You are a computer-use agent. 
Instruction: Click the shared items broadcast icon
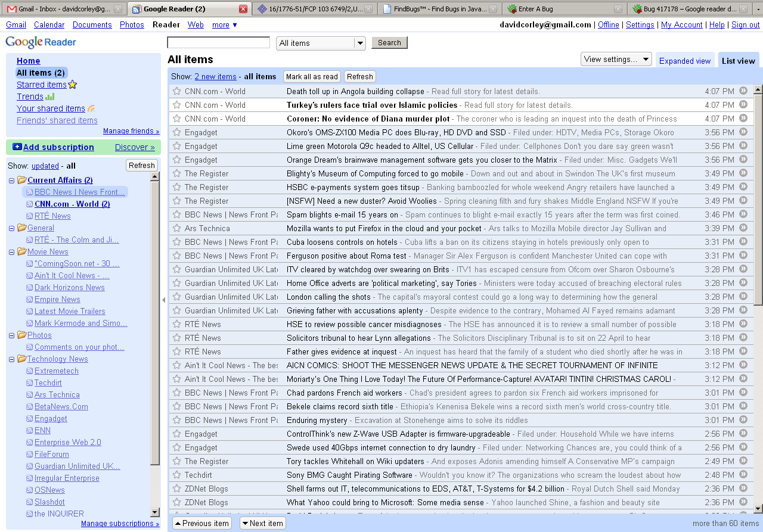tap(91, 108)
